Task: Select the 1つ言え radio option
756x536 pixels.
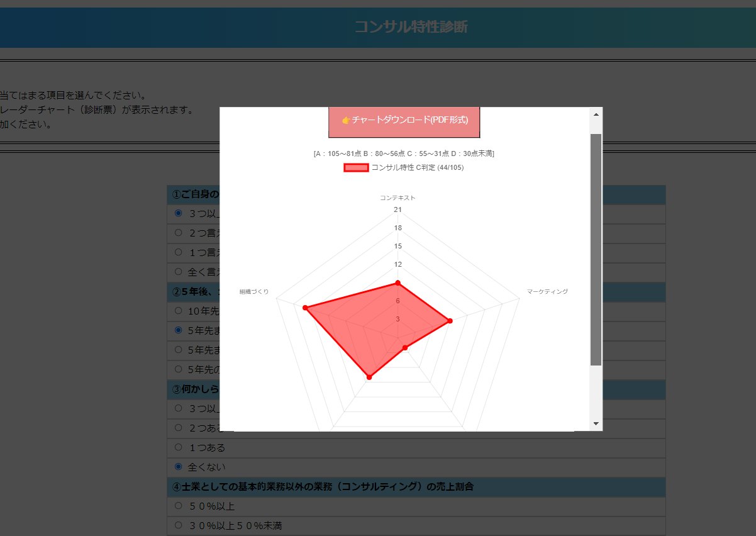Action: (x=178, y=252)
